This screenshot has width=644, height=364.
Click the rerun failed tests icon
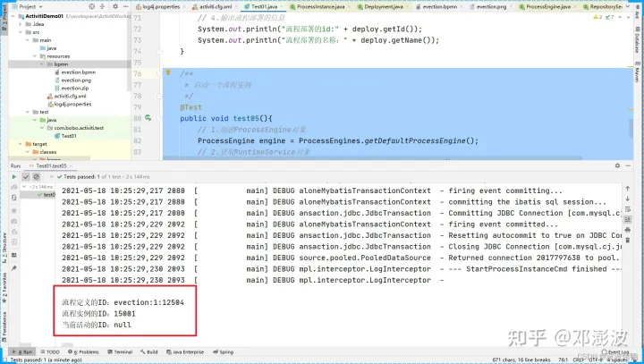pos(14,187)
